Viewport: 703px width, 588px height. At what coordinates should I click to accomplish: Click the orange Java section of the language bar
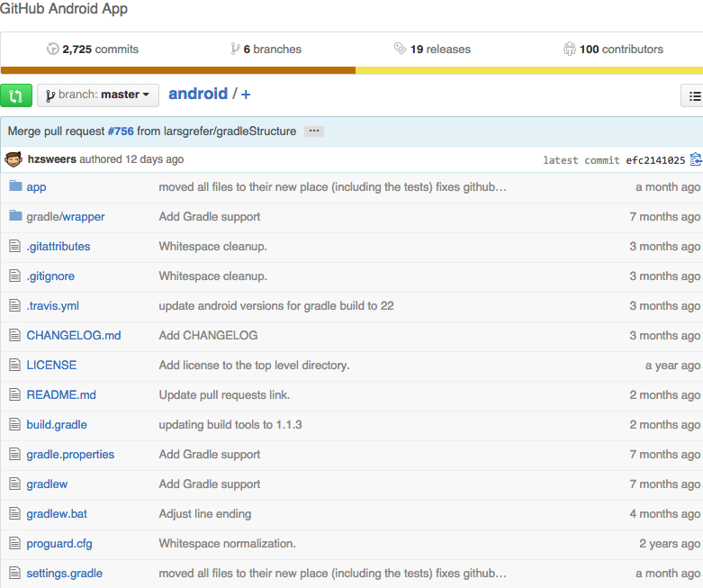coord(178,70)
